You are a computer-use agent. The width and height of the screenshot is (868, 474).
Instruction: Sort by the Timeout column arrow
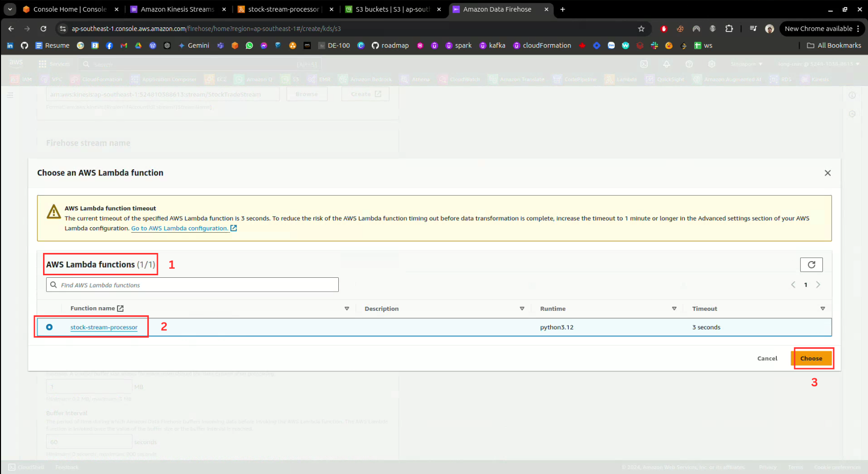click(x=822, y=309)
